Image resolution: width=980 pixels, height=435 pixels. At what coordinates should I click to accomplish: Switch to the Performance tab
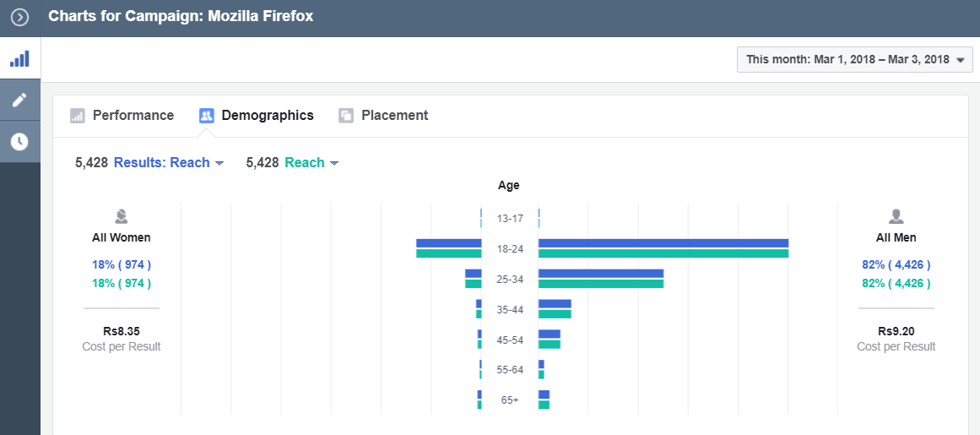(133, 116)
